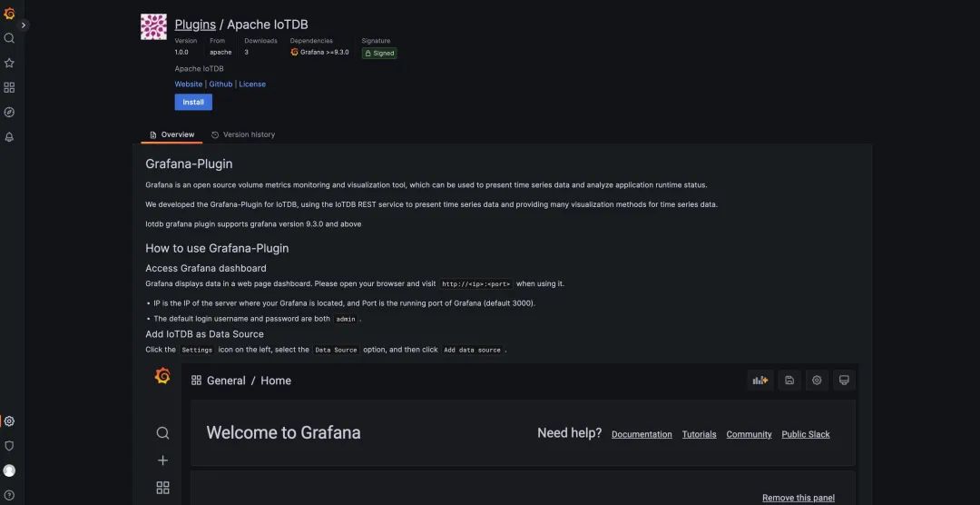
Task: Click Documentation link in Welcome panel
Action: point(642,434)
